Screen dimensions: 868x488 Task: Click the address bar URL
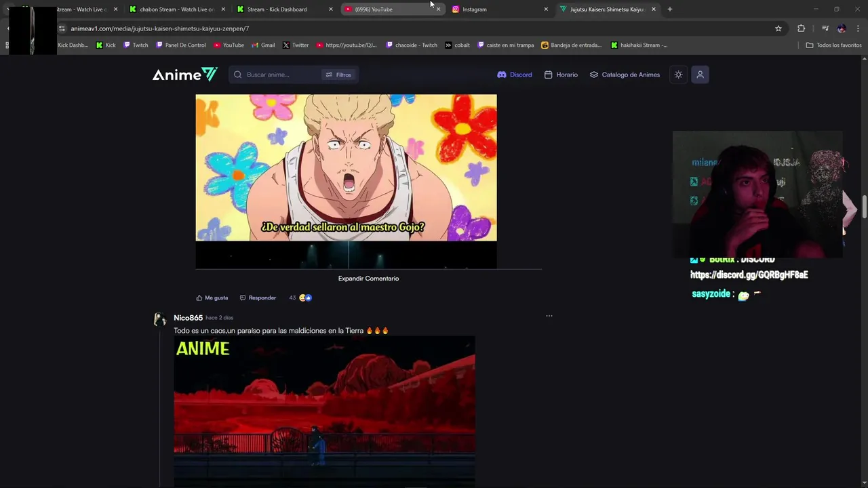coord(160,28)
